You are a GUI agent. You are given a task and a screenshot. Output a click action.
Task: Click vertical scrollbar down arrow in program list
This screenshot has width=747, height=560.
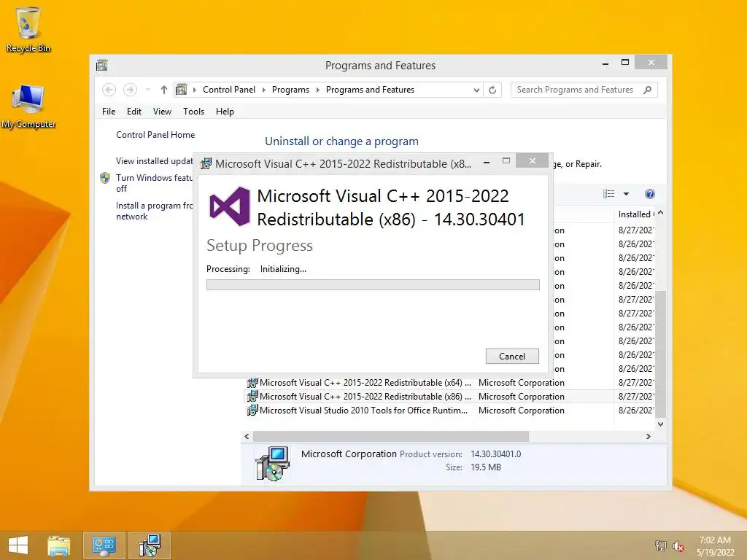[661, 424]
